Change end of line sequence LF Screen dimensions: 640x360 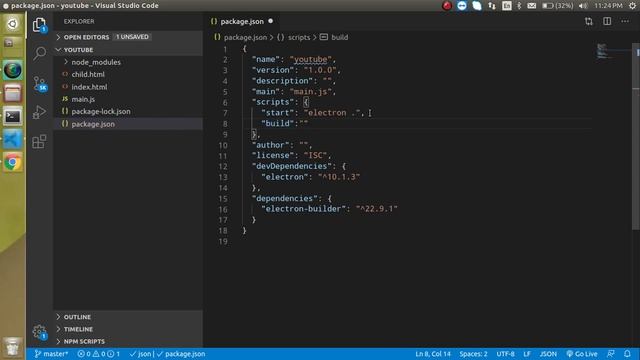pyautogui.click(x=527, y=354)
